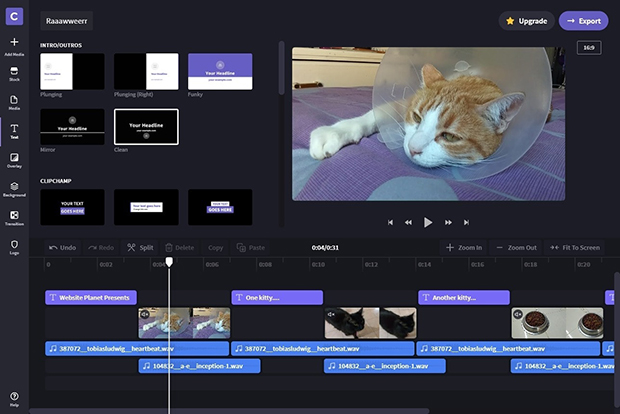
Task: Click Fit To Screen on the timeline toolbar
Action: pyautogui.click(x=574, y=247)
